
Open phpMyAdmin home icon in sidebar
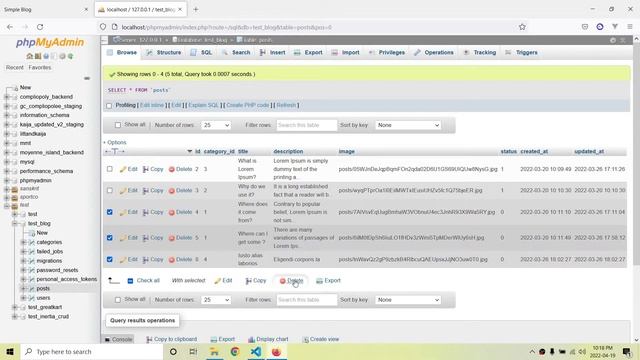click(x=29, y=56)
